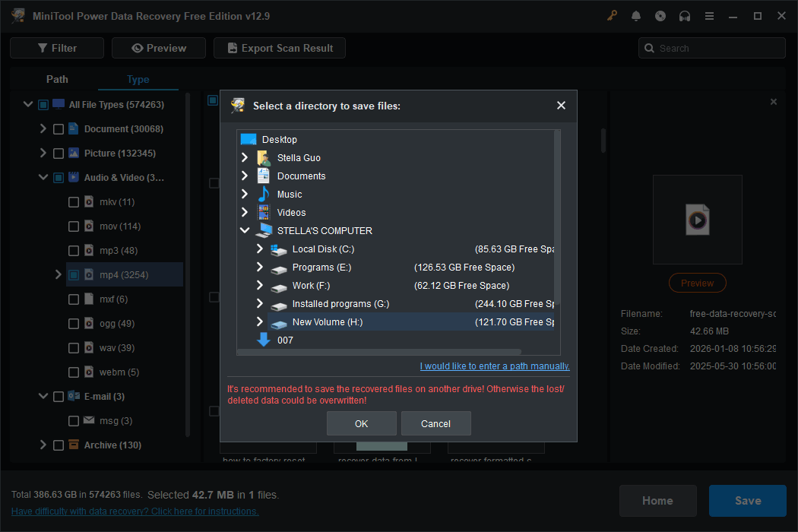Check the mkv (11) checkbox
This screenshot has width=798, height=532.
click(x=74, y=202)
